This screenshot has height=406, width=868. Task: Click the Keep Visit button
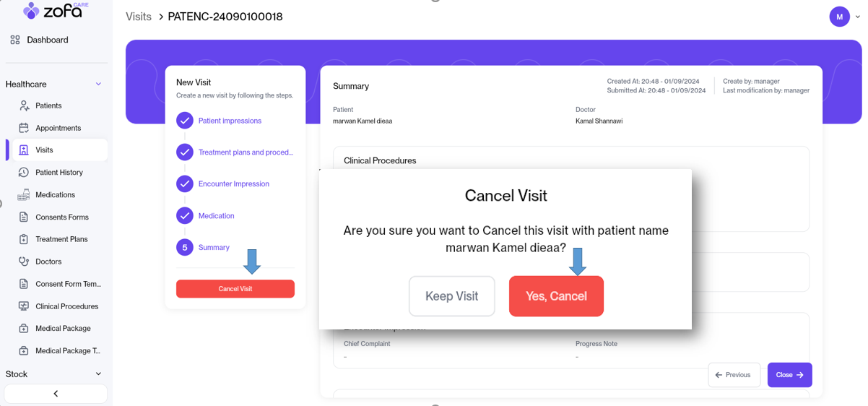[452, 296]
